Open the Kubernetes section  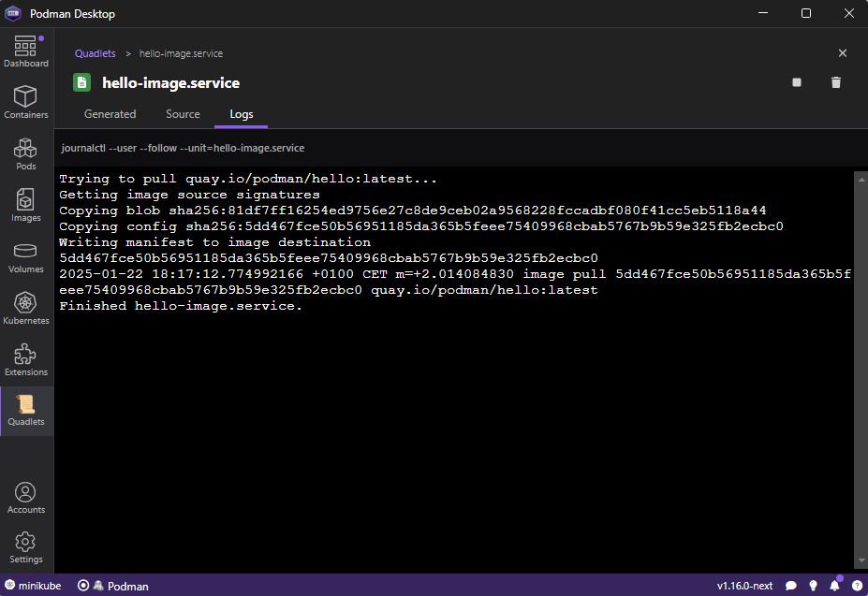tap(26, 309)
